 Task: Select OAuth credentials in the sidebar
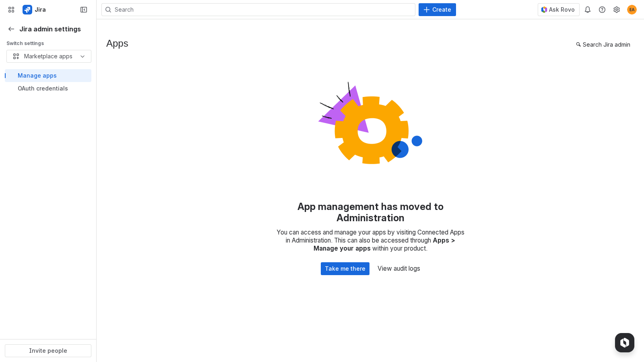(43, 88)
